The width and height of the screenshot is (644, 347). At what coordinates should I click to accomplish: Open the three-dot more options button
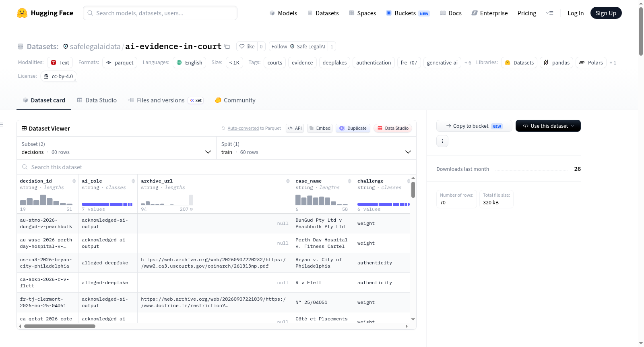tap(442, 141)
